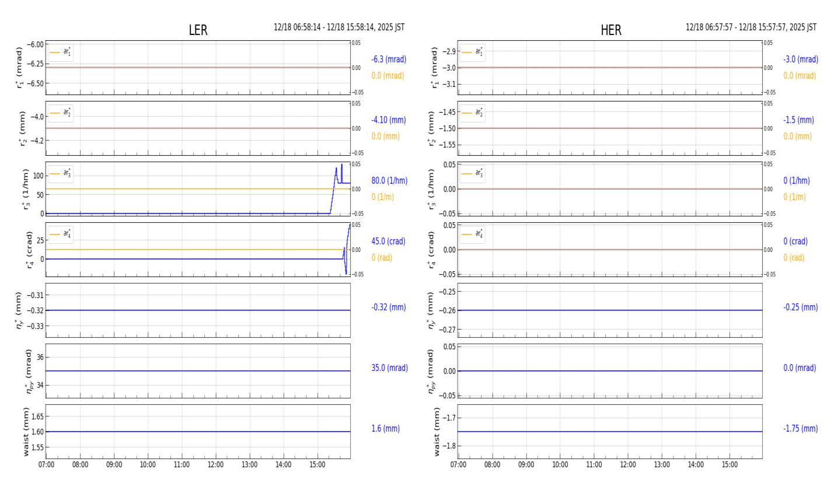This screenshot has height=504, width=824.
Task: Click the LER value 45.0 (crad)
Action: click(x=388, y=242)
